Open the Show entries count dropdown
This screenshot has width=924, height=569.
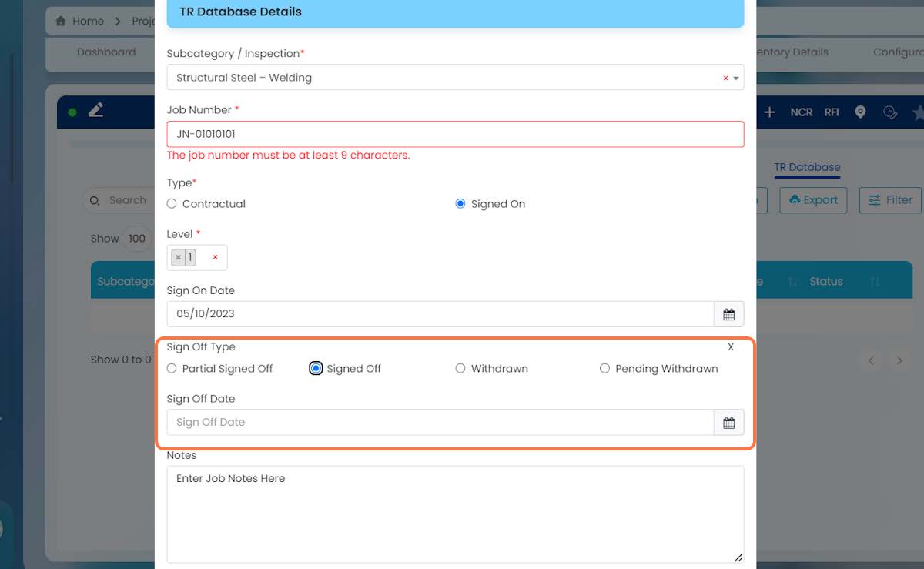point(137,238)
